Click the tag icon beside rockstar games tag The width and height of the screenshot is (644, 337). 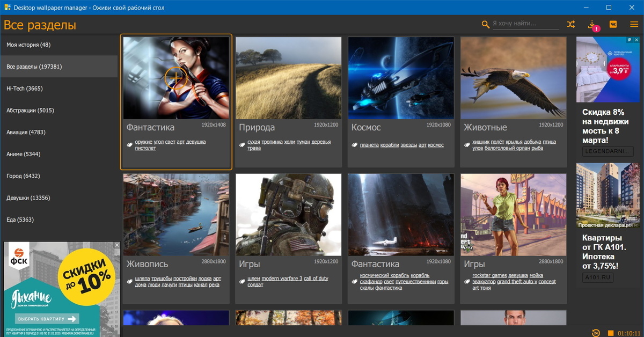click(467, 281)
